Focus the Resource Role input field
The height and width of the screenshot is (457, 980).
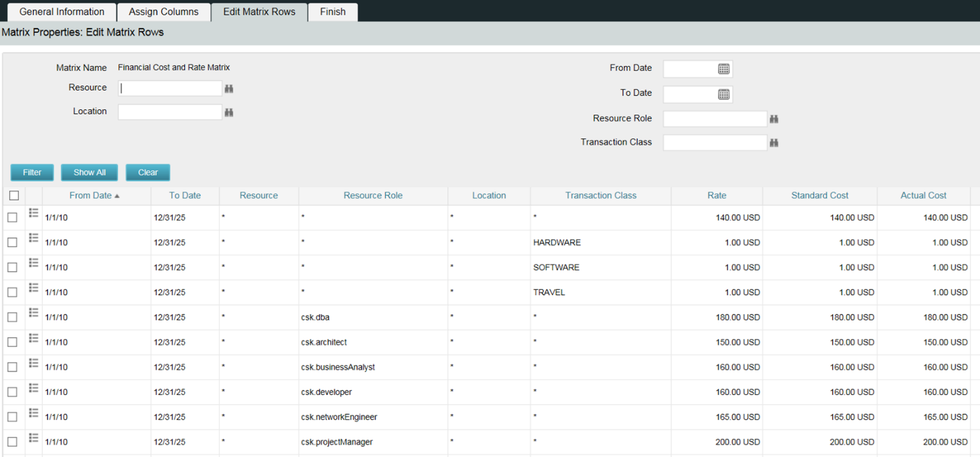pos(715,118)
